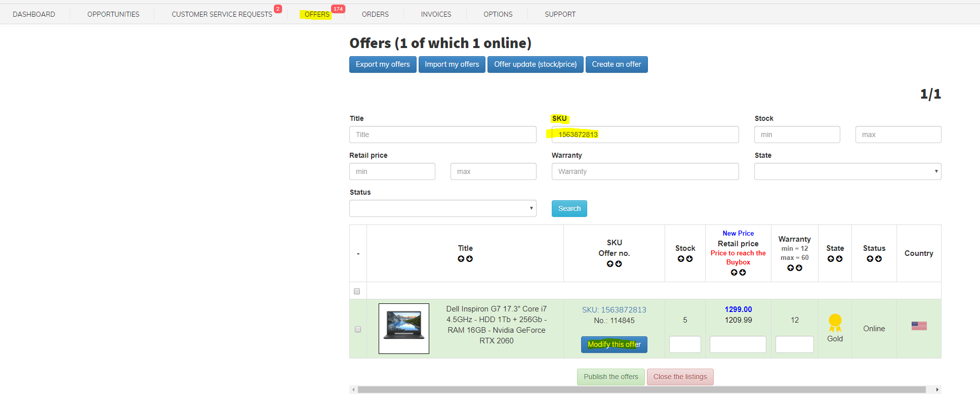Open Customer Service Requests tab
This screenshot has height=402, width=980.
[222, 14]
